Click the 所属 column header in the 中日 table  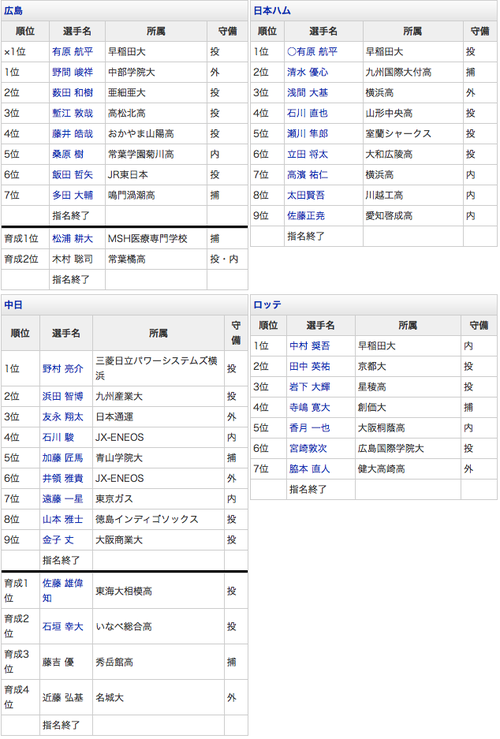click(x=158, y=333)
